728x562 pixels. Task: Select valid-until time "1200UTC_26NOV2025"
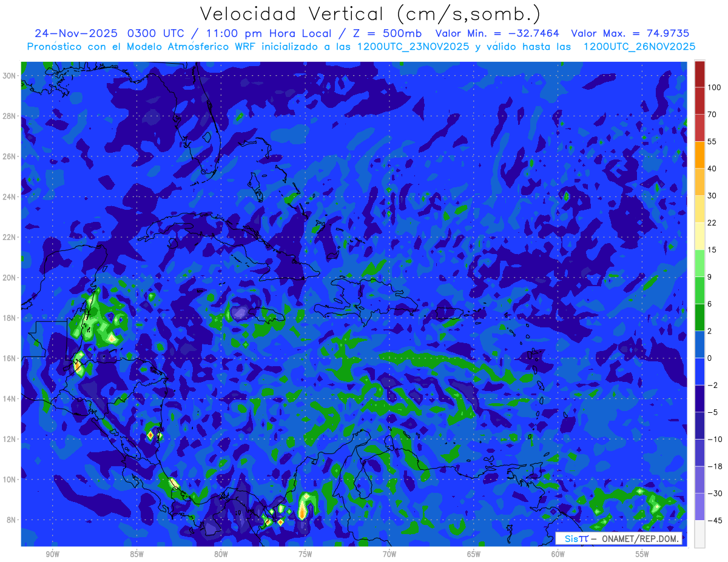click(639, 47)
